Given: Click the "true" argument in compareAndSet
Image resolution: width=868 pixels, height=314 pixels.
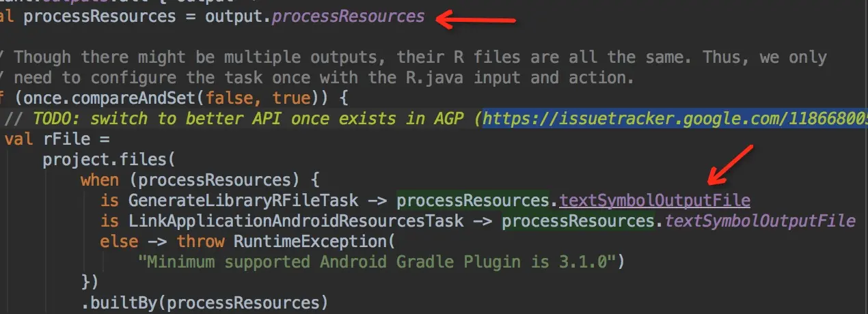Looking at the screenshot, I should [x=290, y=98].
